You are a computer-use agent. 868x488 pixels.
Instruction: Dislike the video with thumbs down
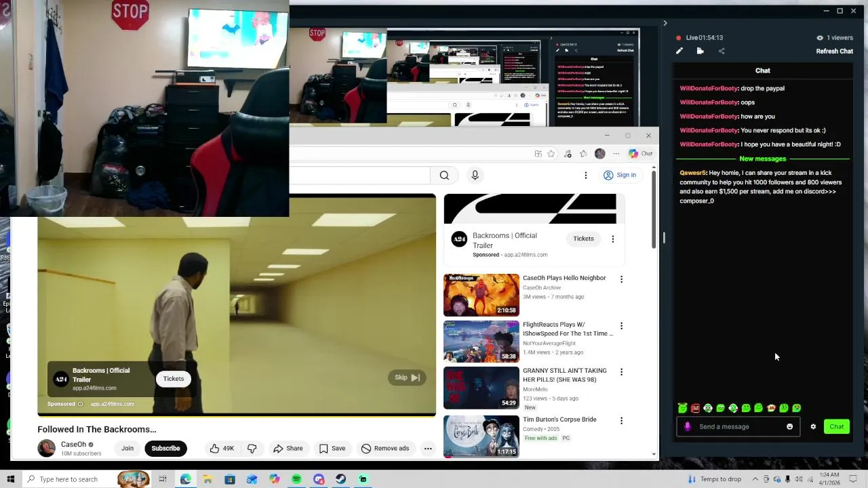[252, 448]
